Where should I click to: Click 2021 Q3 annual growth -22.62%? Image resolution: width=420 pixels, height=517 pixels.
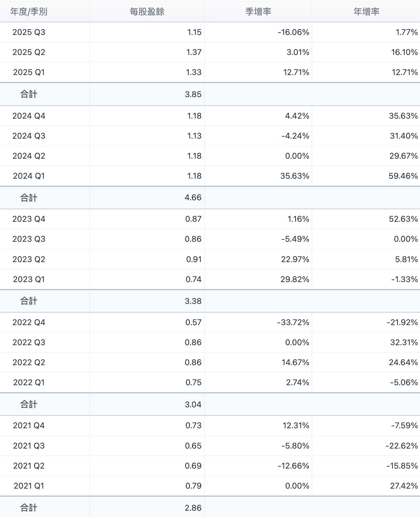pos(401,446)
